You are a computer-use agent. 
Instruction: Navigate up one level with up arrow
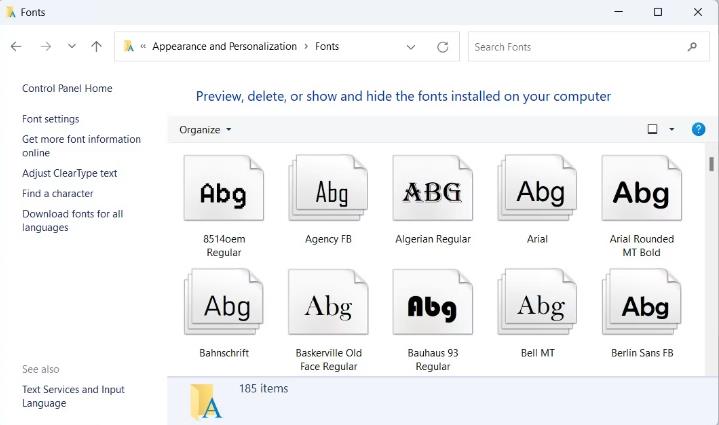click(96, 47)
